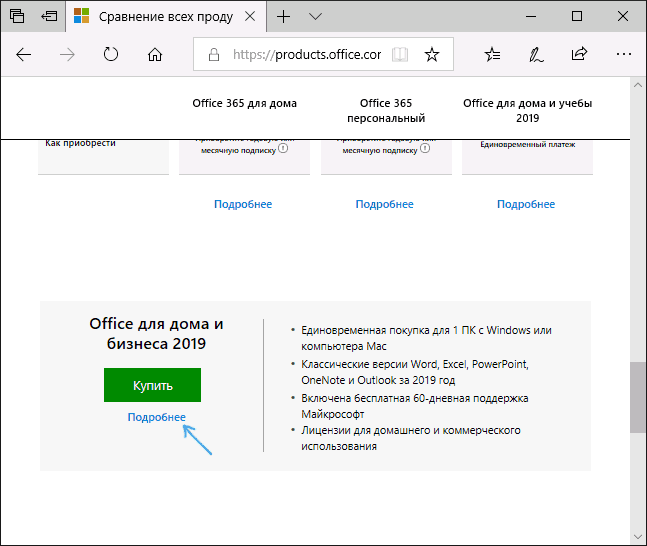The image size is (647, 546).
Task: Add page to favorites star
Action: click(x=432, y=54)
